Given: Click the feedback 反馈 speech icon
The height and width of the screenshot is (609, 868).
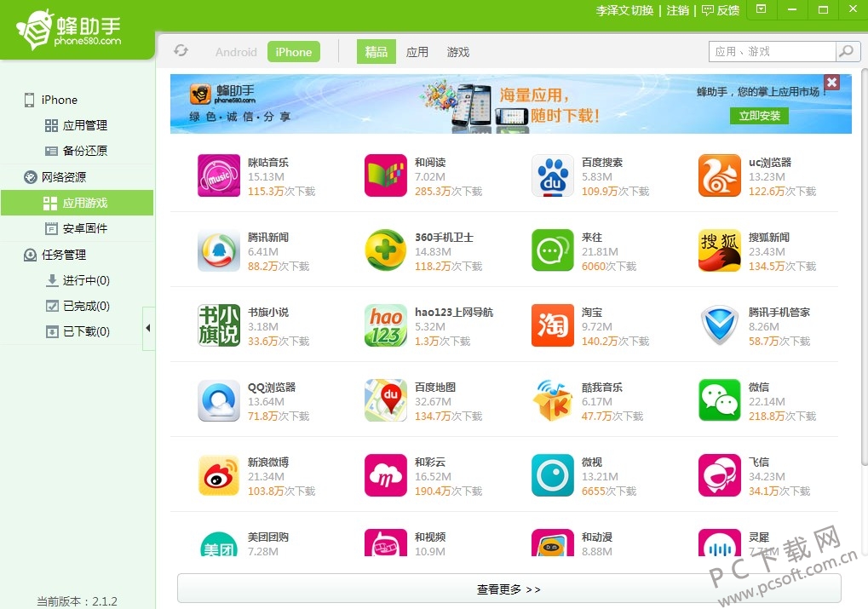Looking at the screenshot, I should (708, 10).
